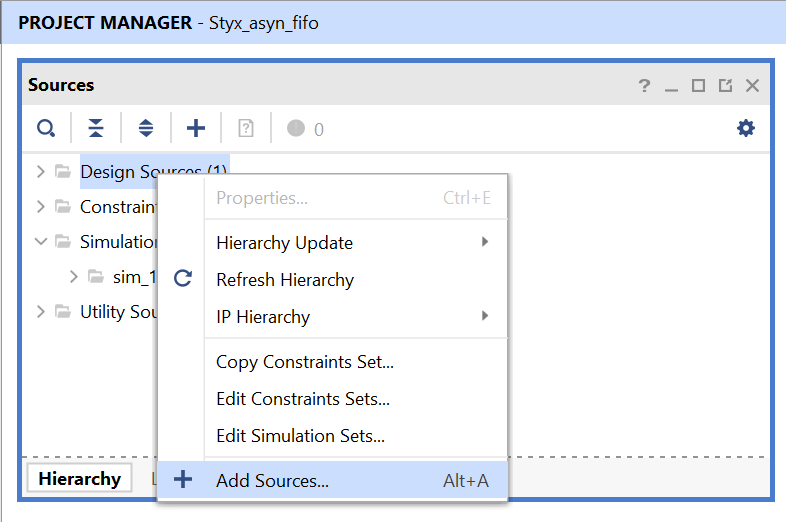Click the Expand All icon
This screenshot has width=786, height=522.
click(146, 128)
